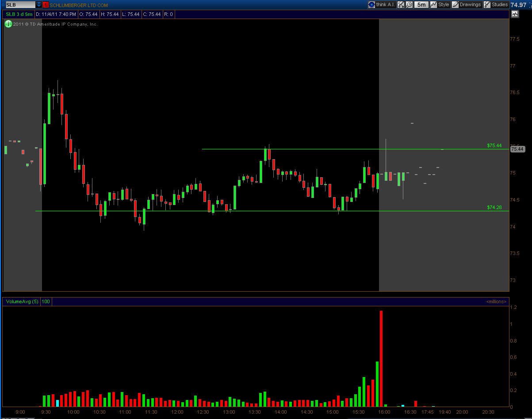The width and height of the screenshot is (532, 419).
Task: Open chart settings wrench icon
Action: 410,4
